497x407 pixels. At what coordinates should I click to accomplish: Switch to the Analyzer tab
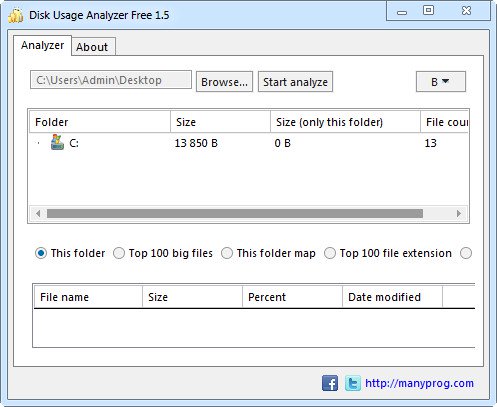[x=42, y=45]
